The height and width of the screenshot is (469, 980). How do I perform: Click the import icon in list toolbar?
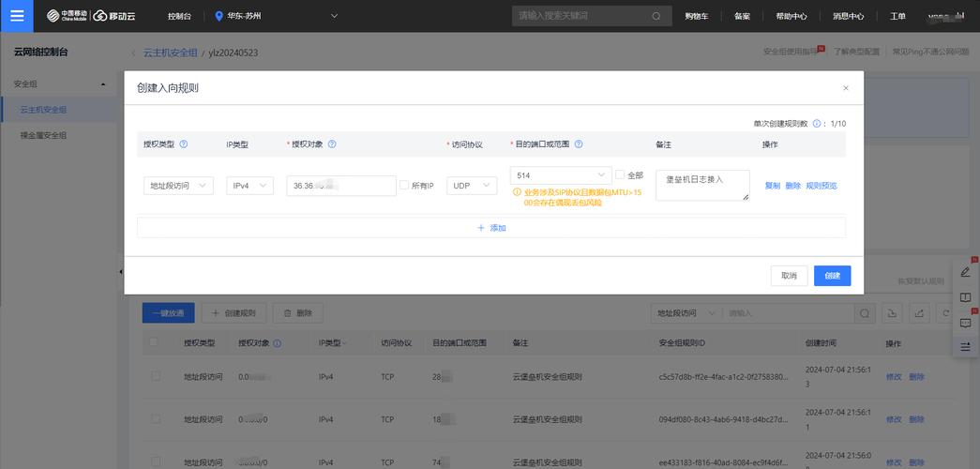point(892,313)
